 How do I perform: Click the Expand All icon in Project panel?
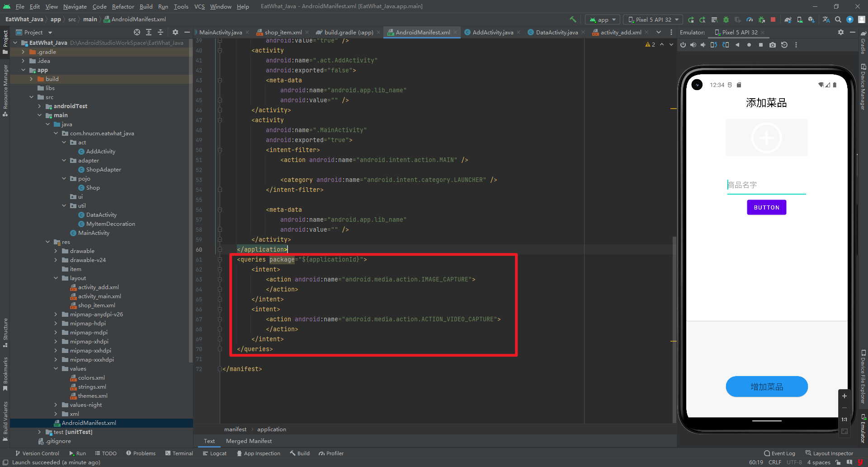[149, 32]
